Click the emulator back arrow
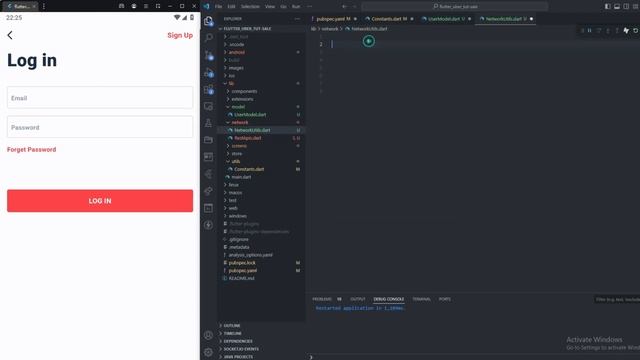This screenshot has width=640, height=360. point(10,35)
